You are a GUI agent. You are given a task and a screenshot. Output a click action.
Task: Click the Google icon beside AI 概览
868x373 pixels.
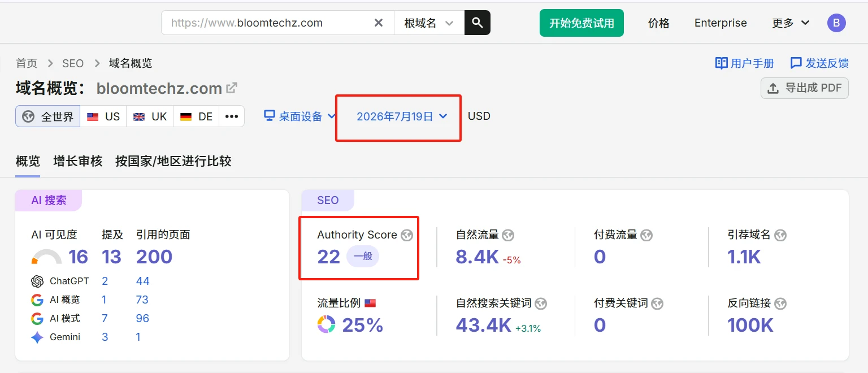pyautogui.click(x=37, y=300)
